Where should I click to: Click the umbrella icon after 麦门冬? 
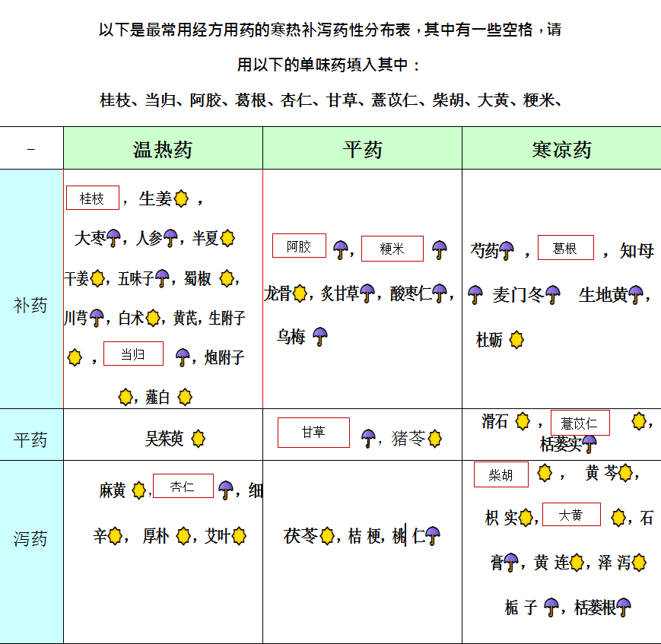pos(553,294)
